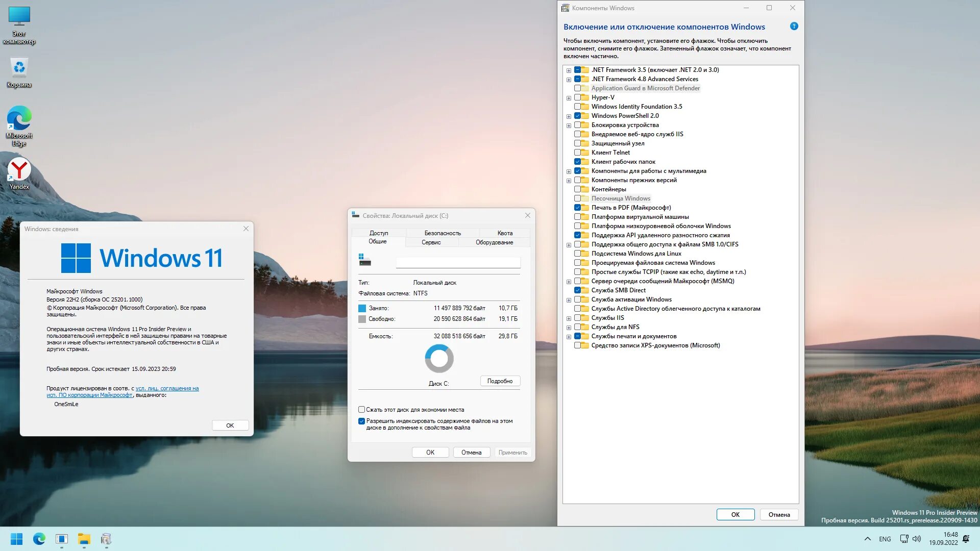This screenshot has width=980, height=551.
Task: Click the Windows Components panel icon
Action: (x=567, y=8)
